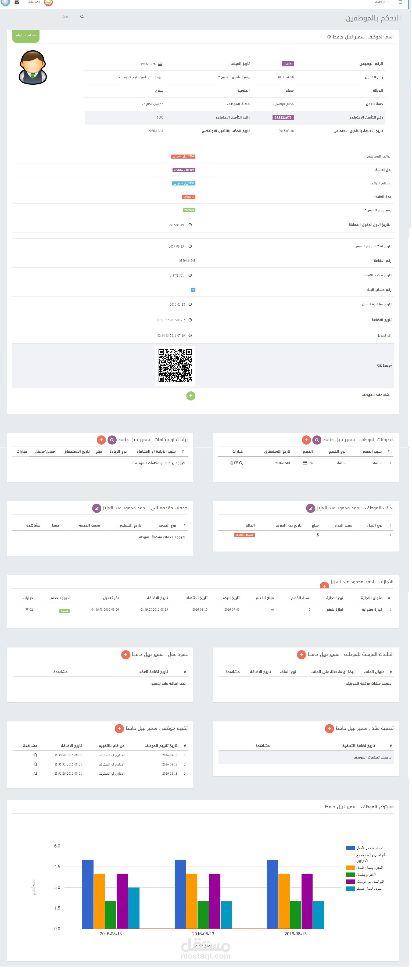Click the بحث search input field
The width and height of the screenshot is (412, 980).
pos(65,17)
